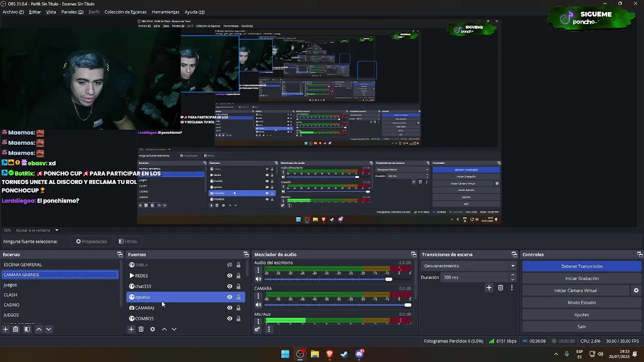This screenshot has height=362, width=644.
Task: Decrease transition duration stepper down
Action: coord(513,280)
